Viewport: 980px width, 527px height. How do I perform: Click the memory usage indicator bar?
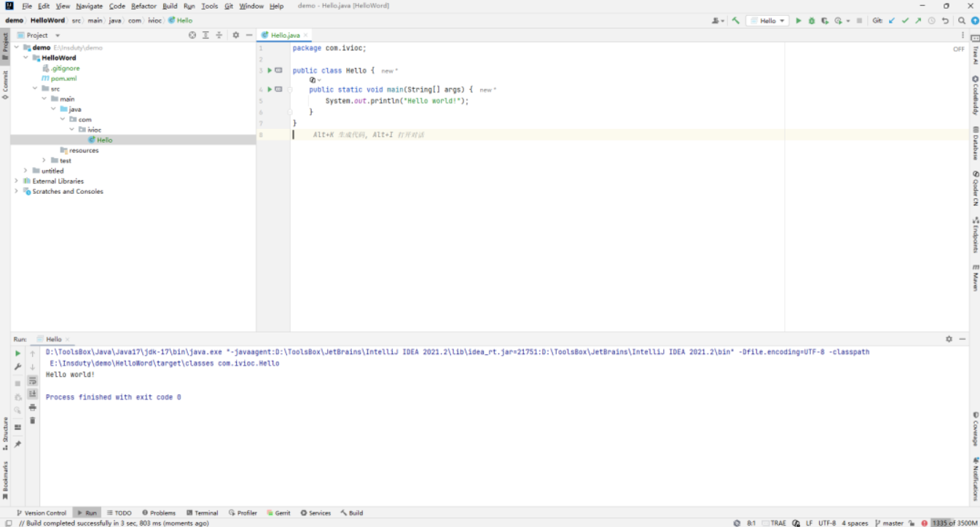click(x=954, y=523)
